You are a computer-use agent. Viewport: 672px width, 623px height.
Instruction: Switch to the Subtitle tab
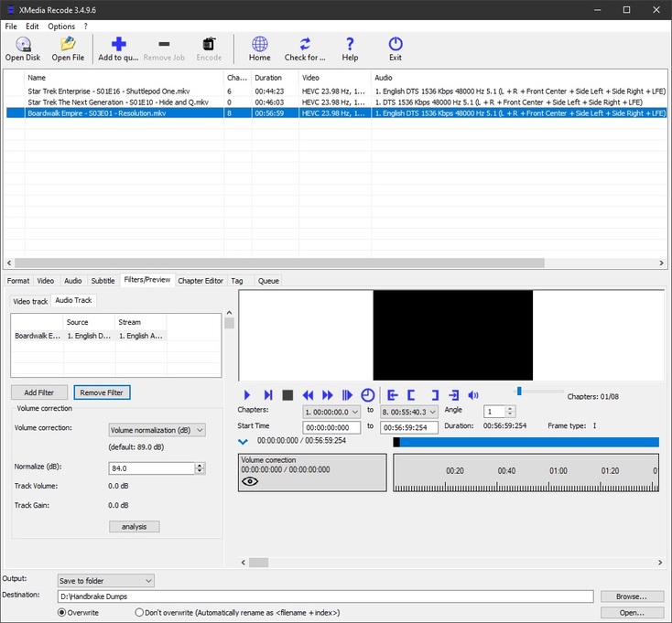coord(103,281)
